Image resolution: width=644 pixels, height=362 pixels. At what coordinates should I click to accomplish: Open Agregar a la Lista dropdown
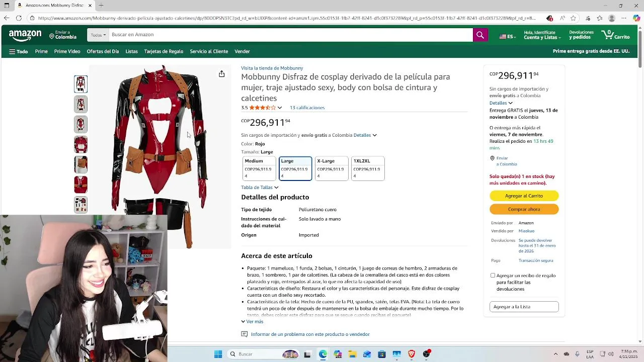click(x=524, y=307)
